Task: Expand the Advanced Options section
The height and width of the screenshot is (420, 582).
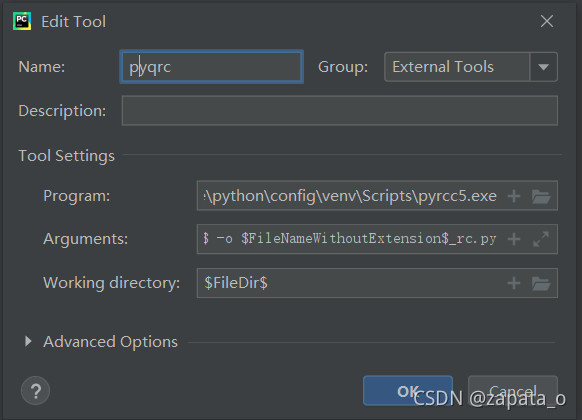Action: point(28,341)
